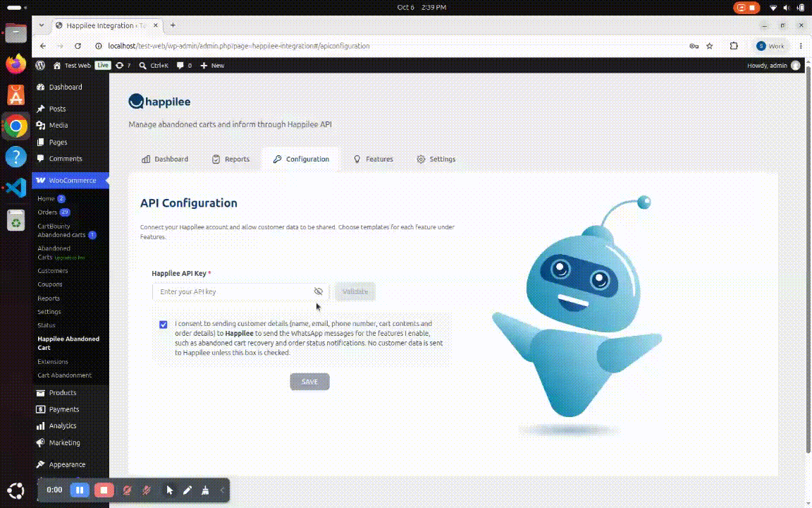This screenshot has height=508, width=812.
Task: Open WooCommerce Status submenu item
Action: (46, 325)
